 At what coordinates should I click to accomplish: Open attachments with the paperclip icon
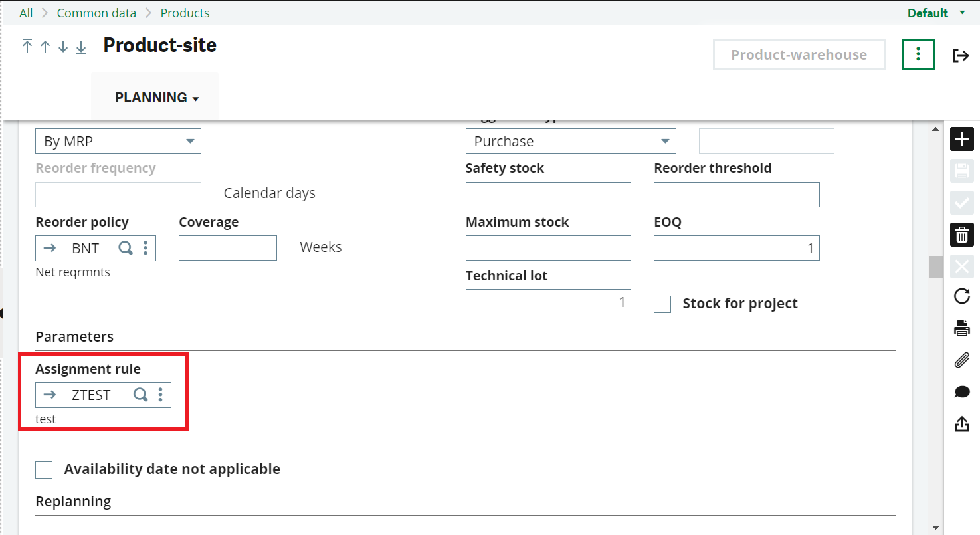pos(962,360)
